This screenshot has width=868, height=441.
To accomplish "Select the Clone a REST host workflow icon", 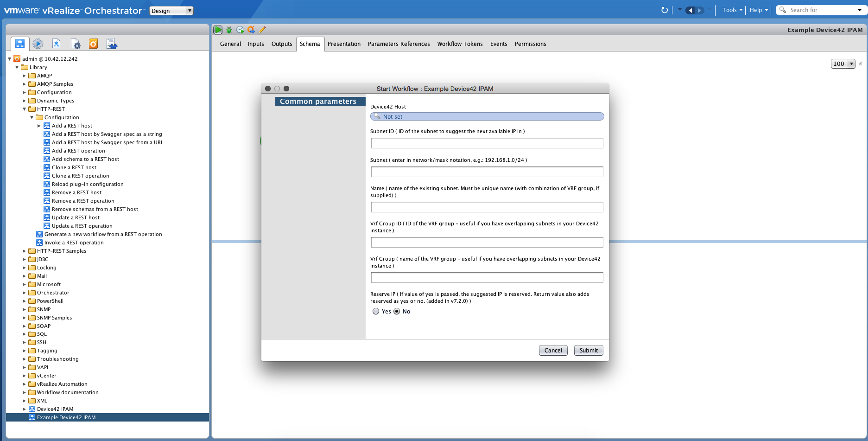I will [x=47, y=167].
